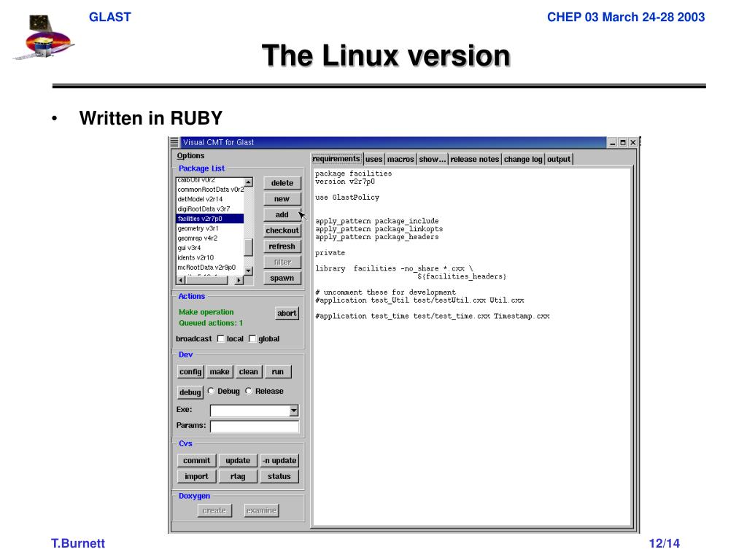Image resolution: width=747 pixels, height=560 pixels.
Task: Select the Debug radio option
Action: 211,391
